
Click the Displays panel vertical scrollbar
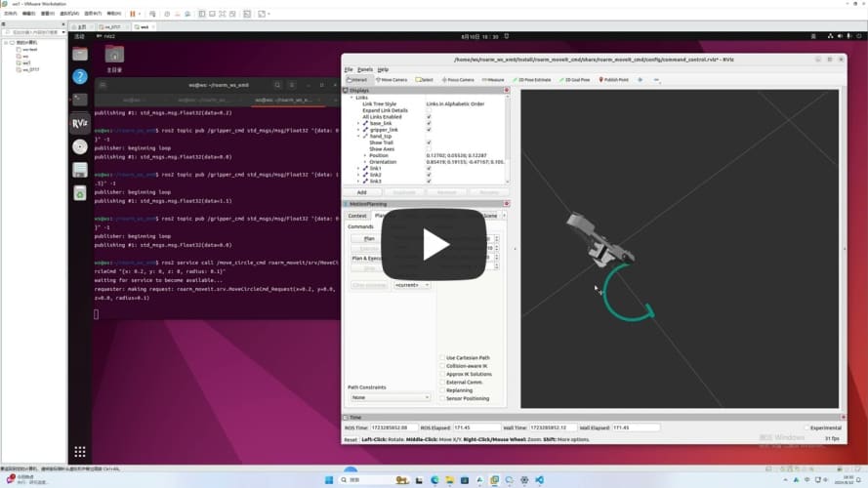pyautogui.click(x=507, y=139)
